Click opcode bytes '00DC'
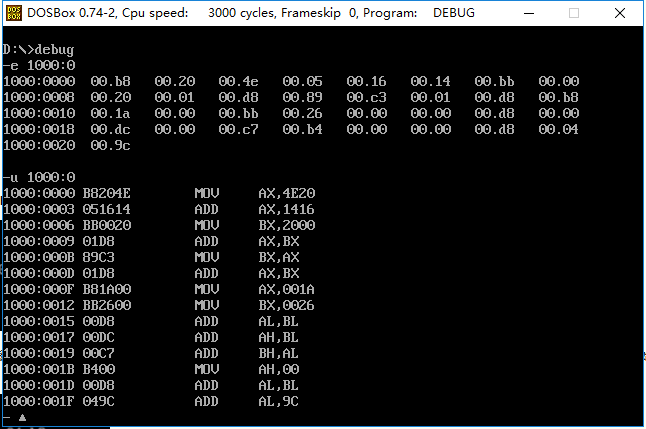The width and height of the screenshot is (646, 429). (98, 338)
